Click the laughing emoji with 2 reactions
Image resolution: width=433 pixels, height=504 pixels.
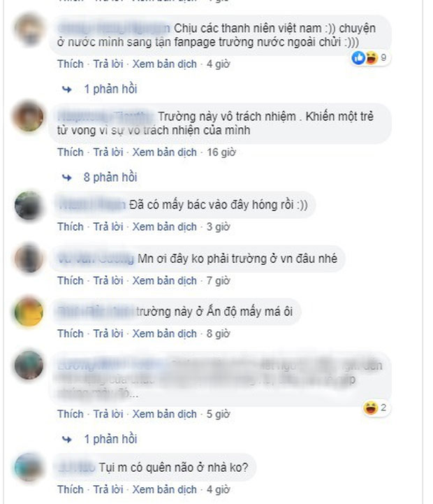click(x=371, y=408)
